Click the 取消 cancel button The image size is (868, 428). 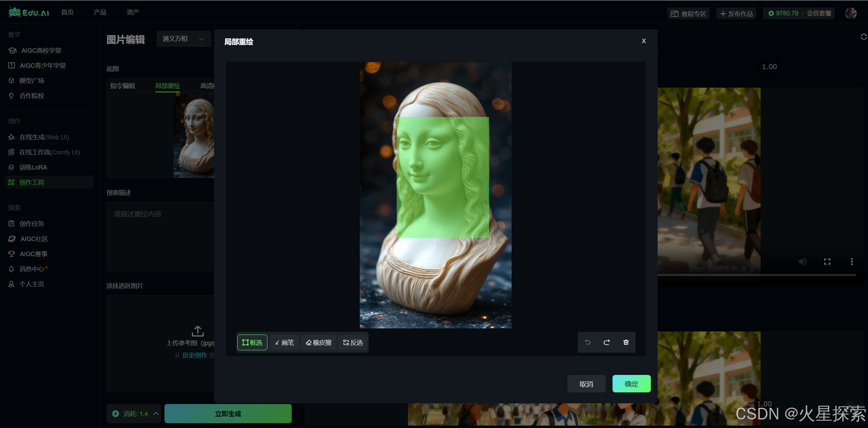point(586,384)
